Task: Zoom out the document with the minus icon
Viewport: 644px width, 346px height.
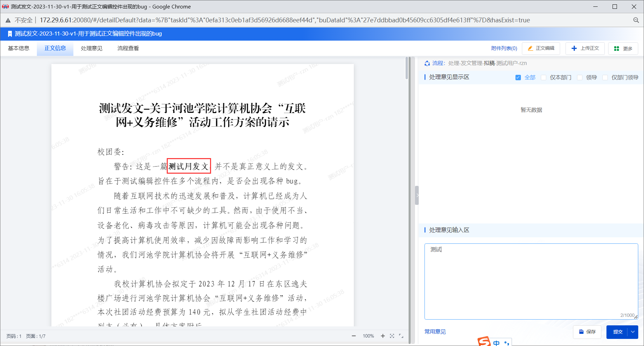Action: point(354,336)
